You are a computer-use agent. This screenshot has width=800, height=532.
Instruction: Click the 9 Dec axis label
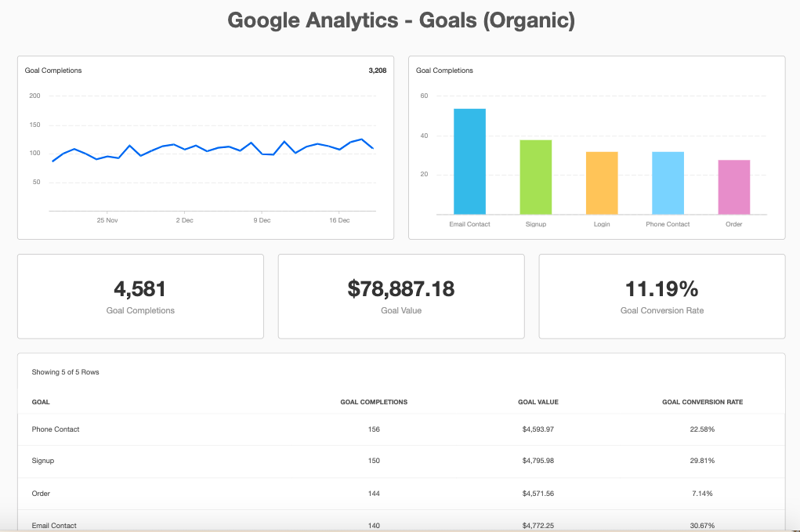[x=262, y=220]
